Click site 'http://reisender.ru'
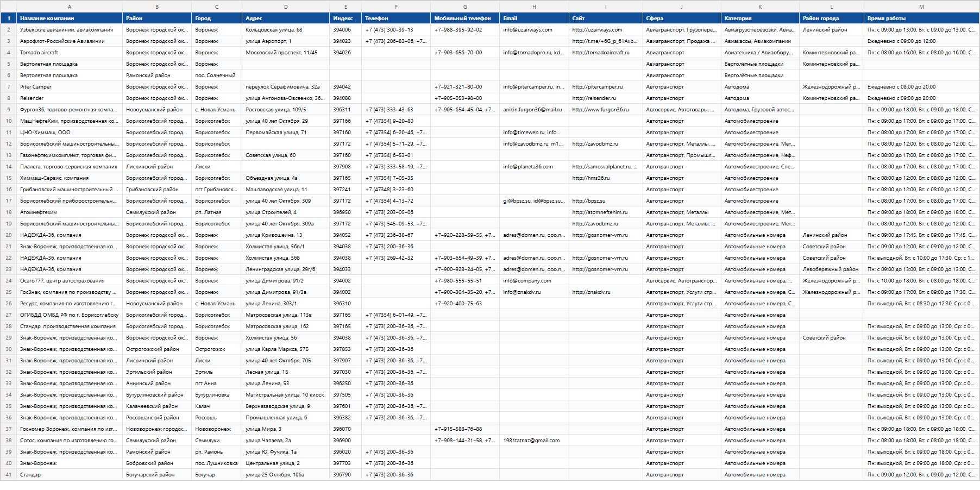Screen dimensions: 980x490 (x=606, y=98)
